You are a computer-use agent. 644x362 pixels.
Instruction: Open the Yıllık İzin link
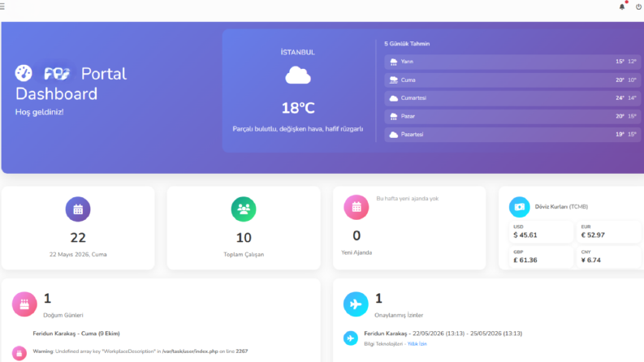pyautogui.click(x=417, y=344)
